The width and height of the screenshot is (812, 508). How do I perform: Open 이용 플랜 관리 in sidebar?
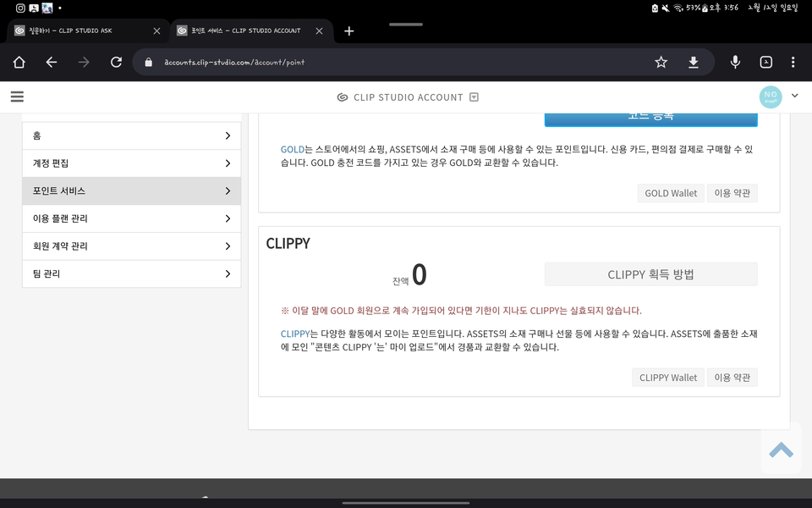(x=131, y=218)
